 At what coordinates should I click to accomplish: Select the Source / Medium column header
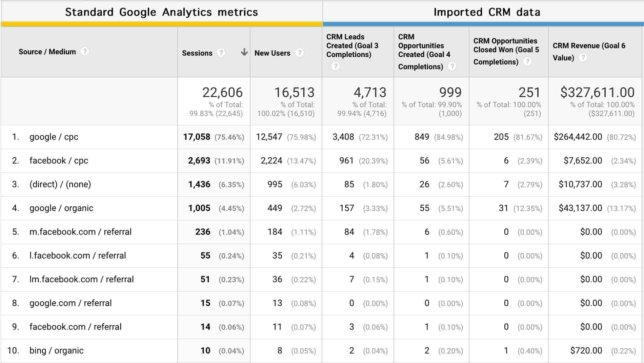point(47,52)
